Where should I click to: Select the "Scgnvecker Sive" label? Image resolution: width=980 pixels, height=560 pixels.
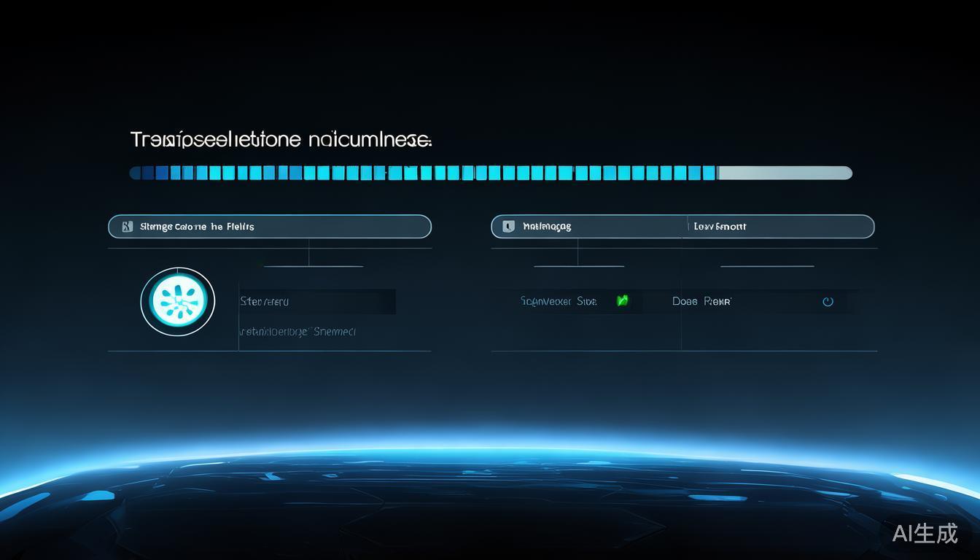(559, 301)
